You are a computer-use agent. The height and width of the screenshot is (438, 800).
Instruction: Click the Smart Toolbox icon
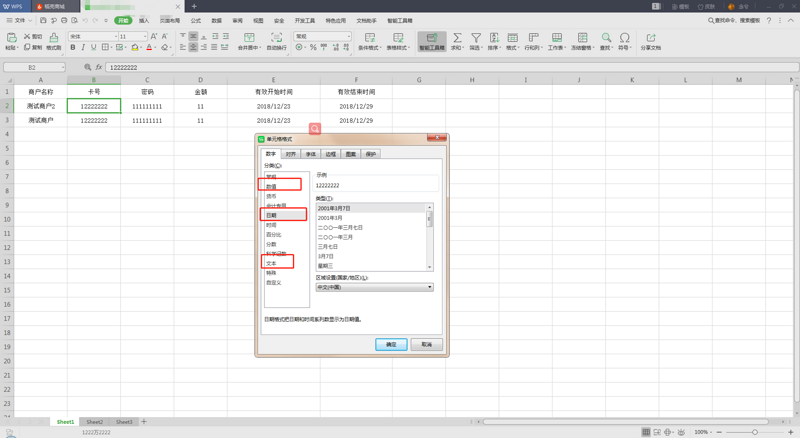(432, 38)
